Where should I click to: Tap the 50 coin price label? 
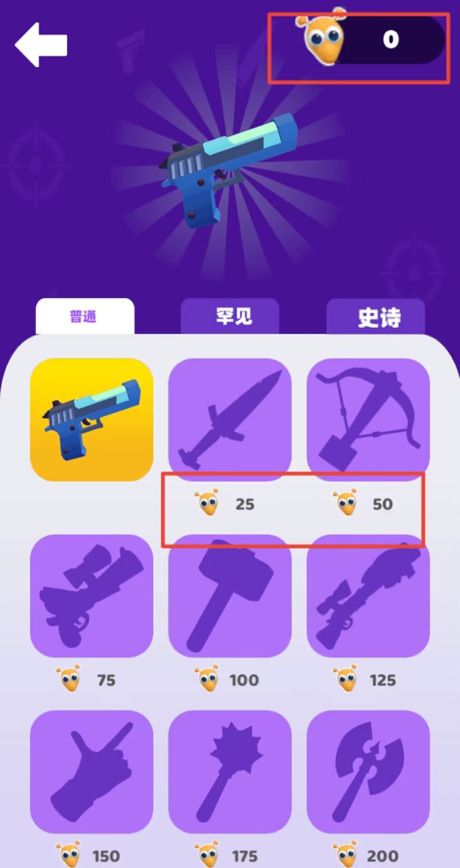383,504
